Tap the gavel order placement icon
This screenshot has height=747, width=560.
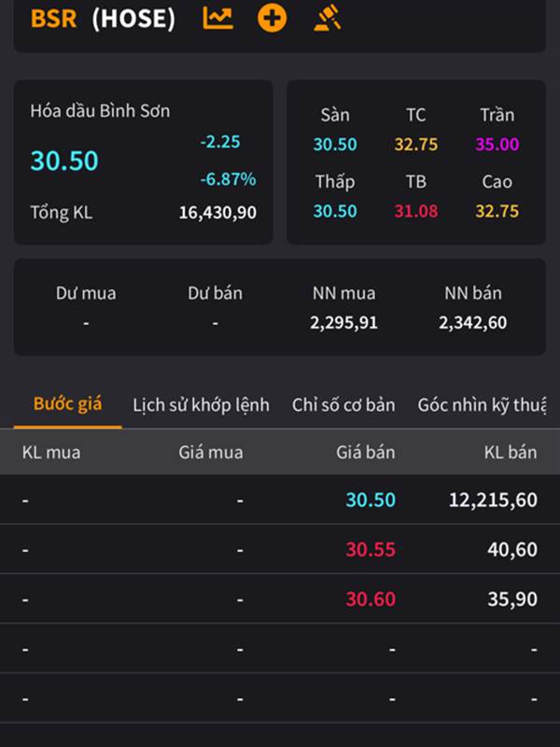click(328, 18)
